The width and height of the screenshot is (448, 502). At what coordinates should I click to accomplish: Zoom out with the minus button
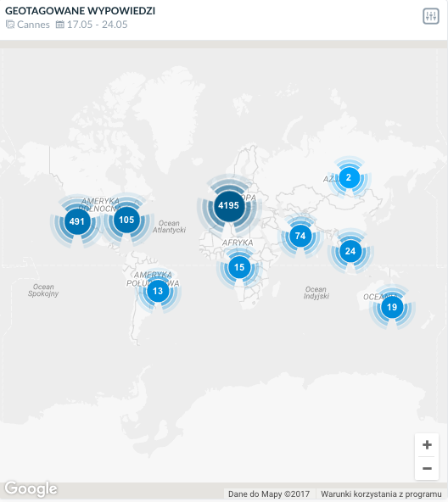pos(427,468)
